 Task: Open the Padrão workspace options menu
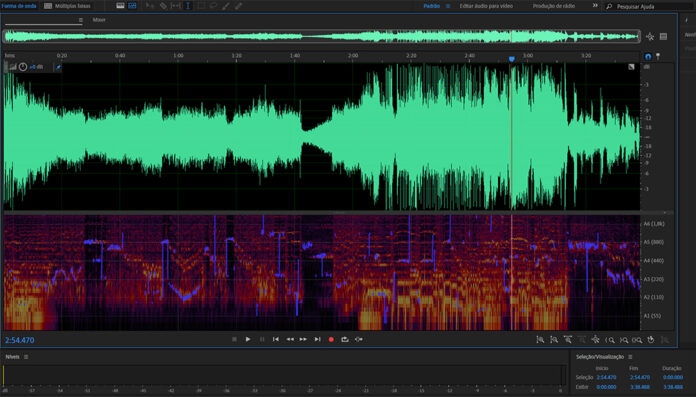(x=448, y=6)
